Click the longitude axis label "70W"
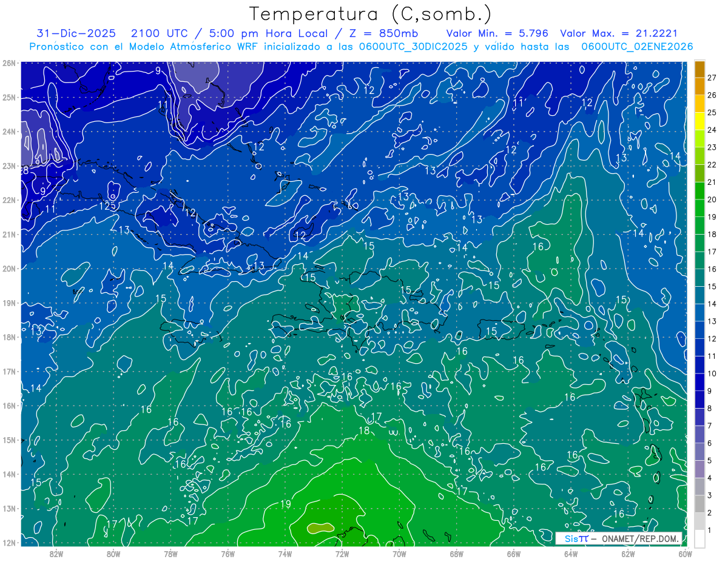Viewport: 728px width, 562px height. pyautogui.click(x=399, y=553)
